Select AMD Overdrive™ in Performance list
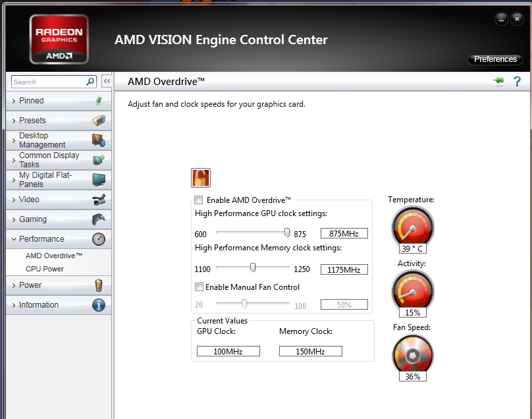Image resolution: width=532 pixels, height=419 pixels. [54, 256]
